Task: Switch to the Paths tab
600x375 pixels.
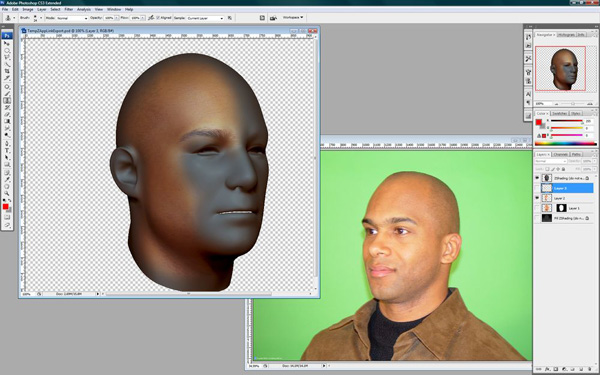Action: point(576,154)
